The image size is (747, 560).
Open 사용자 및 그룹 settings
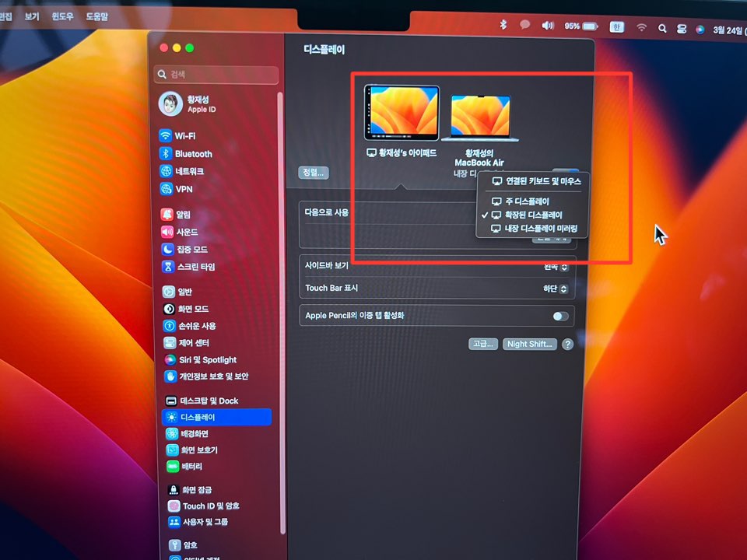(x=198, y=522)
